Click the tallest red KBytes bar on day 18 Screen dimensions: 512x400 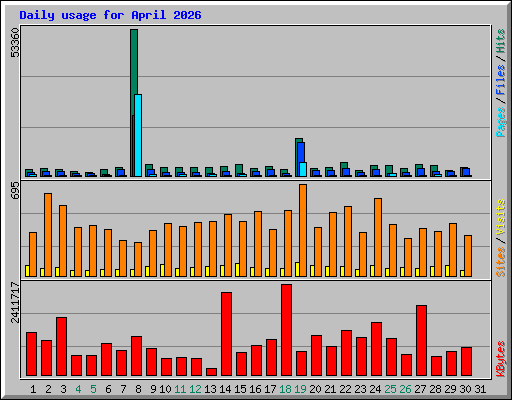(286, 330)
